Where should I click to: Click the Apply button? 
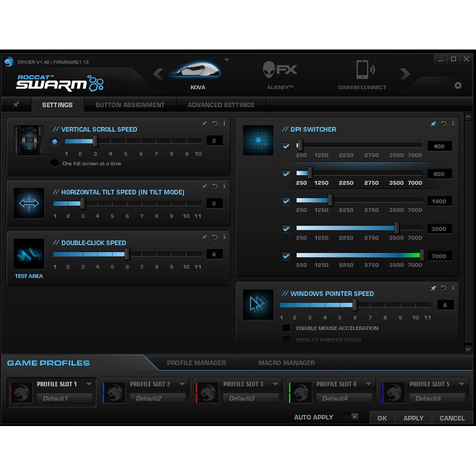(x=413, y=418)
